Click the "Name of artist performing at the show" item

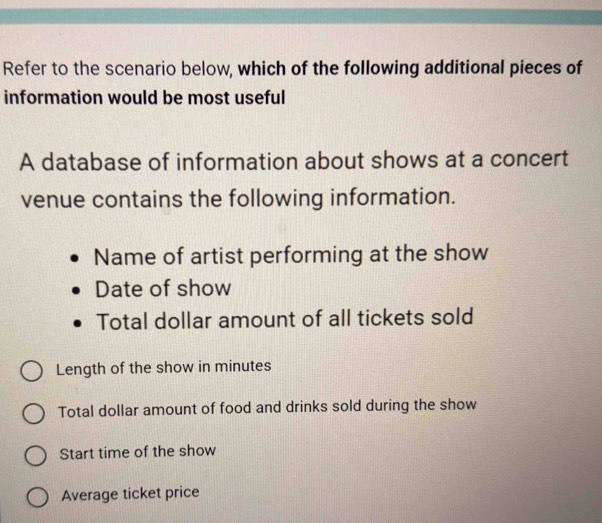[292, 254]
